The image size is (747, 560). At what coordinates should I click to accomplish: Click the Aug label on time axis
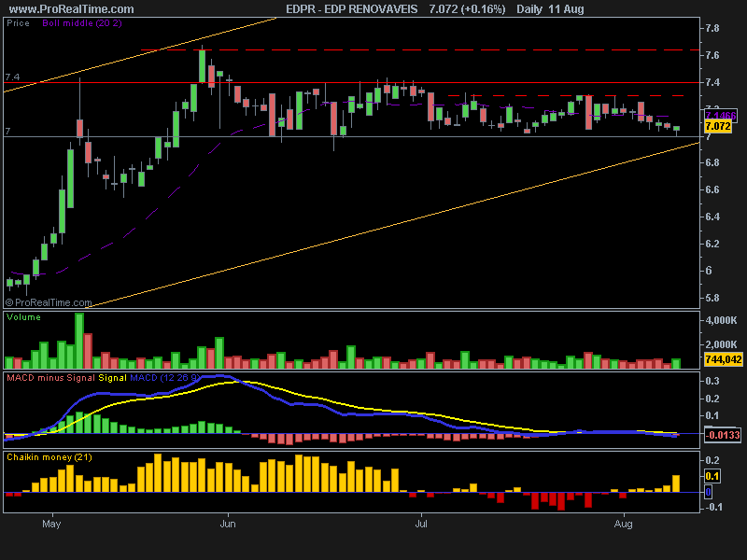point(623,524)
